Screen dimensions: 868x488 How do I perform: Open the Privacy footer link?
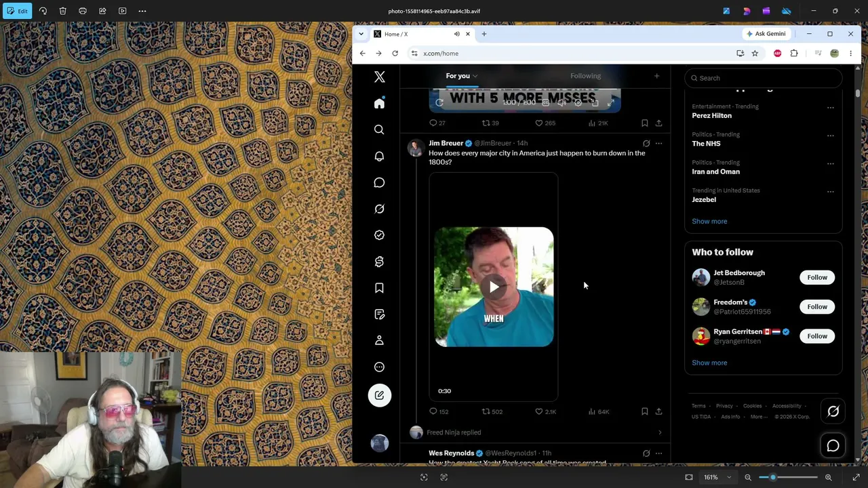(x=724, y=406)
